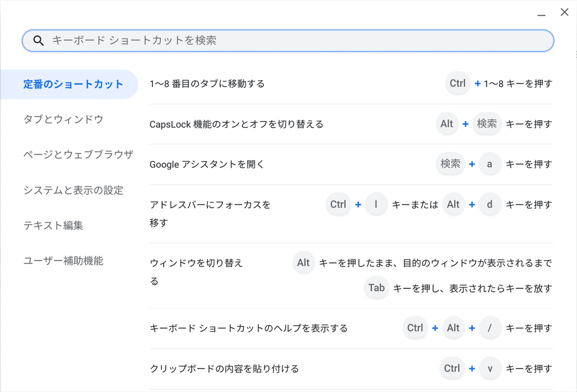577x392 pixels.
Task: Click the Google アシスタントを開く row label
Action: tap(207, 165)
